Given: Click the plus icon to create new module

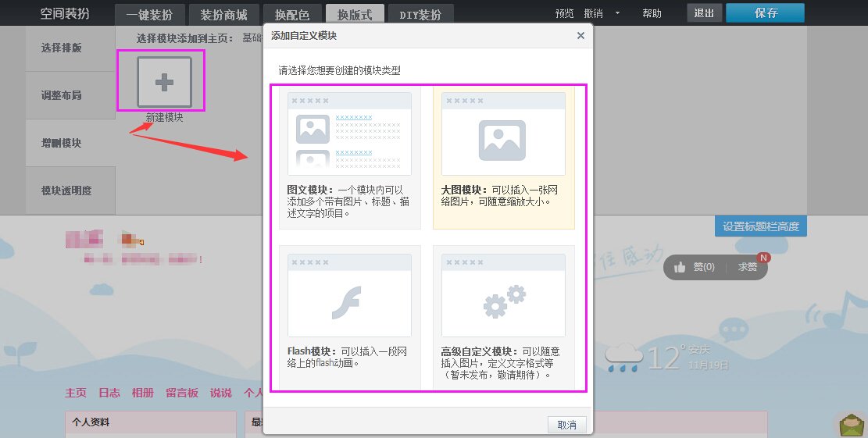Looking at the screenshot, I should point(164,83).
